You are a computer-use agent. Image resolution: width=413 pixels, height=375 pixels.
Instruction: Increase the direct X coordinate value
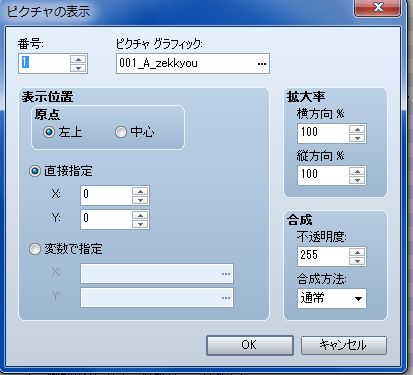click(140, 191)
